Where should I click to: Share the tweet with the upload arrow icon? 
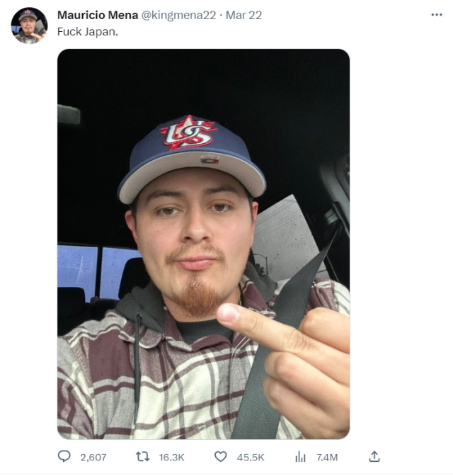(x=374, y=457)
